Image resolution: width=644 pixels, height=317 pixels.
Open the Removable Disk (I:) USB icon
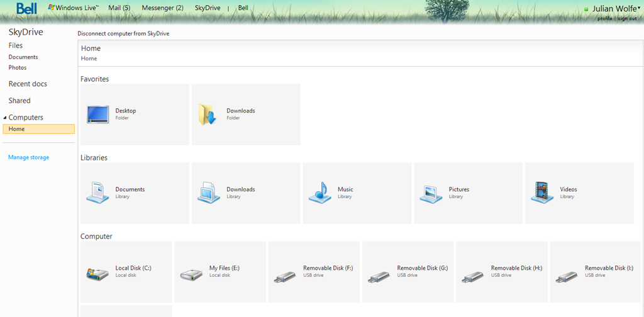(x=567, y=277)
